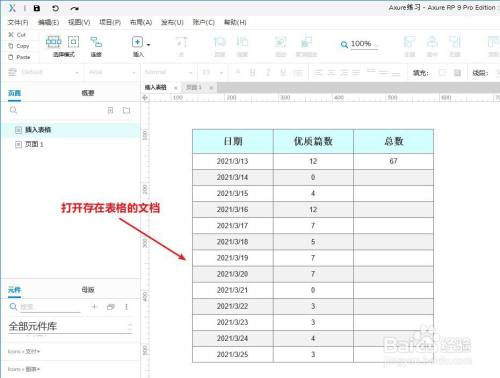The height and width of the screenshot is (378, 500).
Task: Justify text in style bar
Action: pyautogui.click(x=356, y=72)
